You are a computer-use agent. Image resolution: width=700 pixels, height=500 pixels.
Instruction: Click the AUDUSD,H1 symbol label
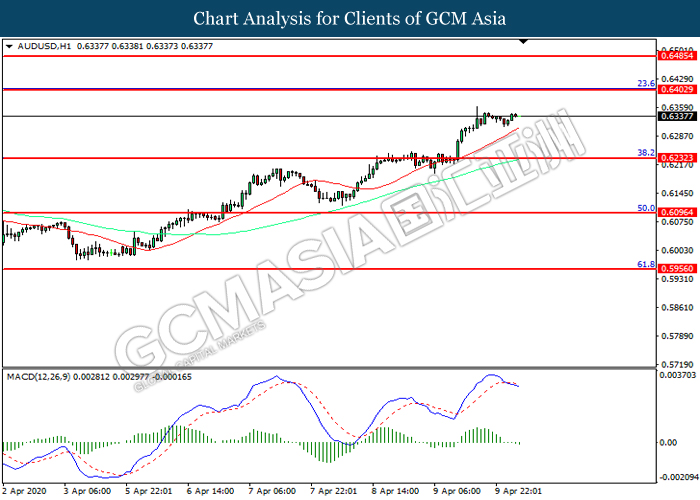(44, 46)
